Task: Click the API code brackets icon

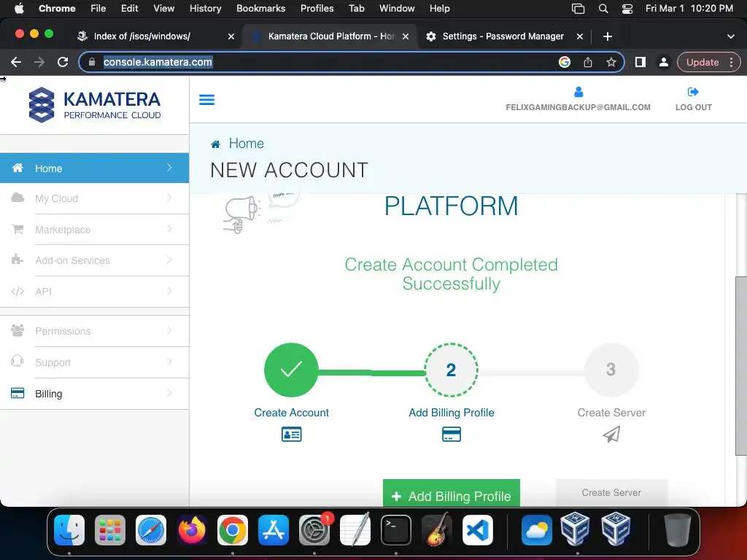Action: pos(18,292)
